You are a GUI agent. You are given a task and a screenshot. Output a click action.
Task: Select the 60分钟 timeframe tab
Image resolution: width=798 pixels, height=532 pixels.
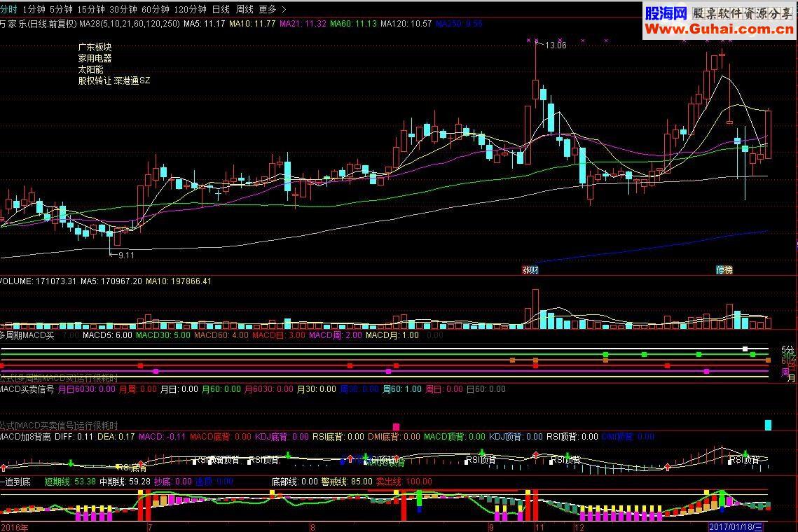(x=156, y=9)
